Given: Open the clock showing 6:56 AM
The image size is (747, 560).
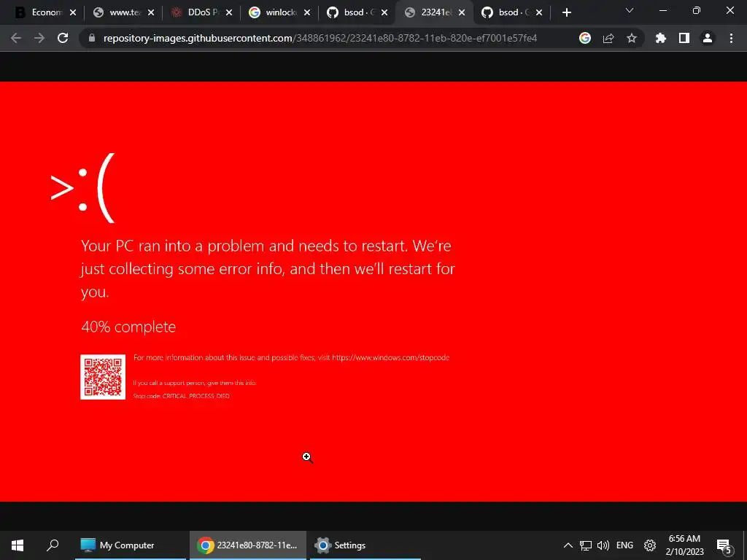Looking at the screenshot, I should [684, 545].
